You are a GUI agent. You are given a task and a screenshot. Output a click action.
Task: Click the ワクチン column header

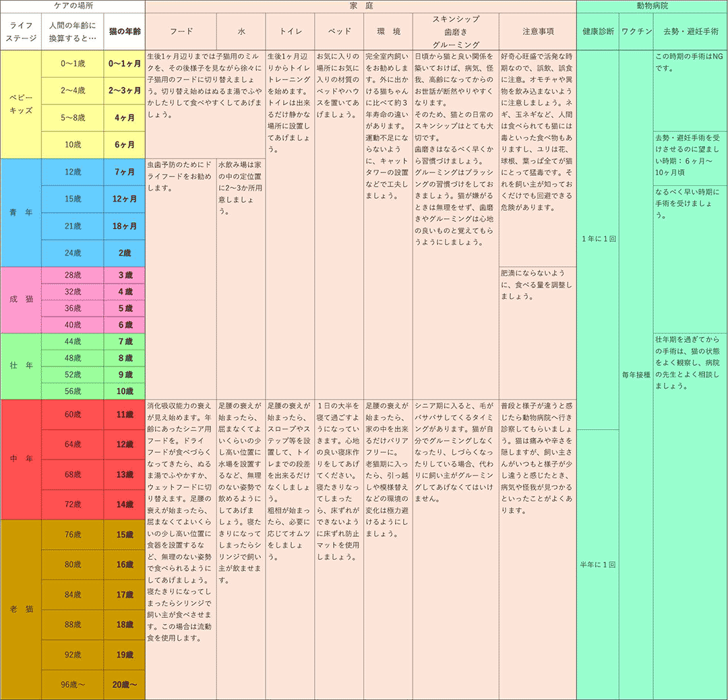click(x=636, y=32)
